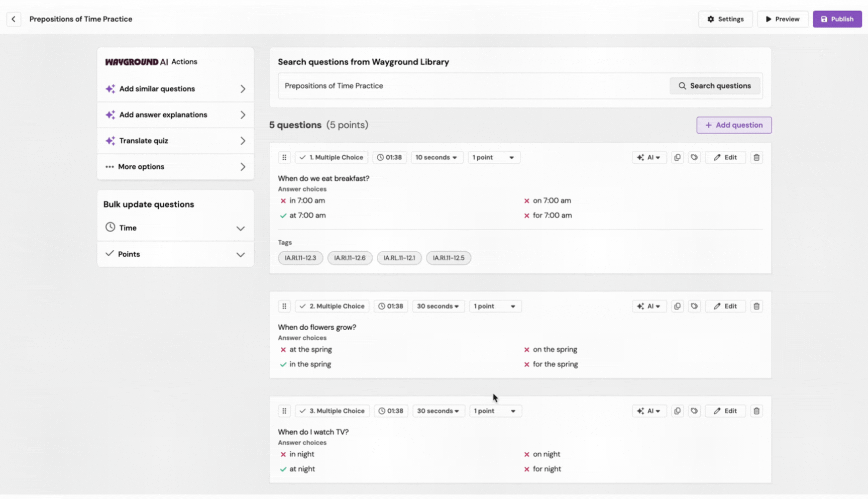Click the 01:38 clock chip on question 2
The height and width of the screenshot is (499, 868).
pos(391,306)
